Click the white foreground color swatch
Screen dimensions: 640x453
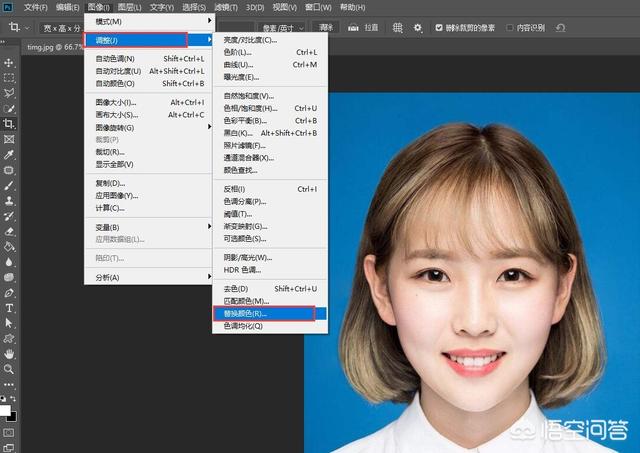click(x=4, y=410)
